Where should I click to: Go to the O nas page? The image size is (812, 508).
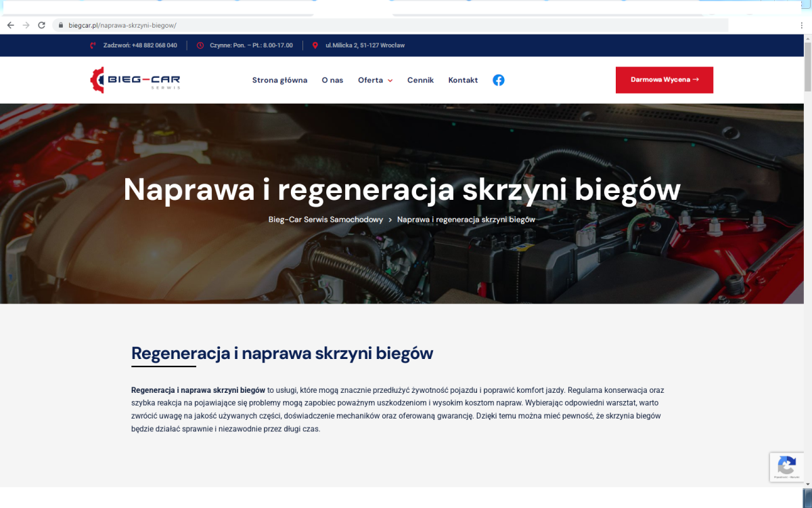click(332, 80)
